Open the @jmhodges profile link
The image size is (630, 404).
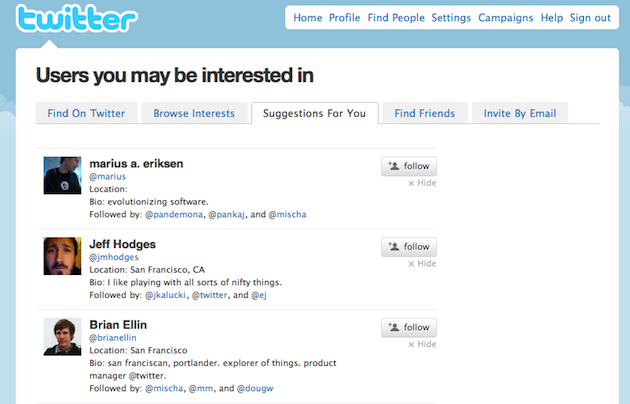click(x=114, y=257)
